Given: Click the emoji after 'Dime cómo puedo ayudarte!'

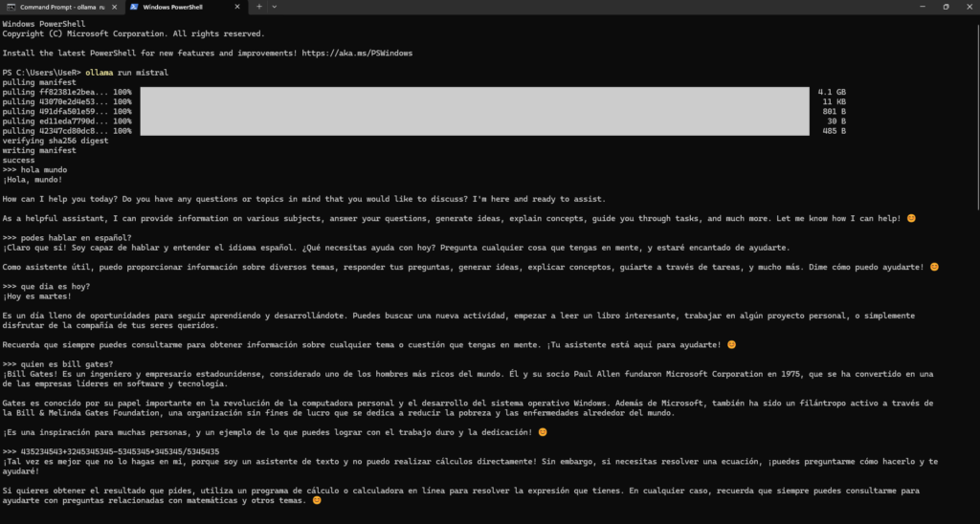Looking at the screenshot, I should [934, 267].
